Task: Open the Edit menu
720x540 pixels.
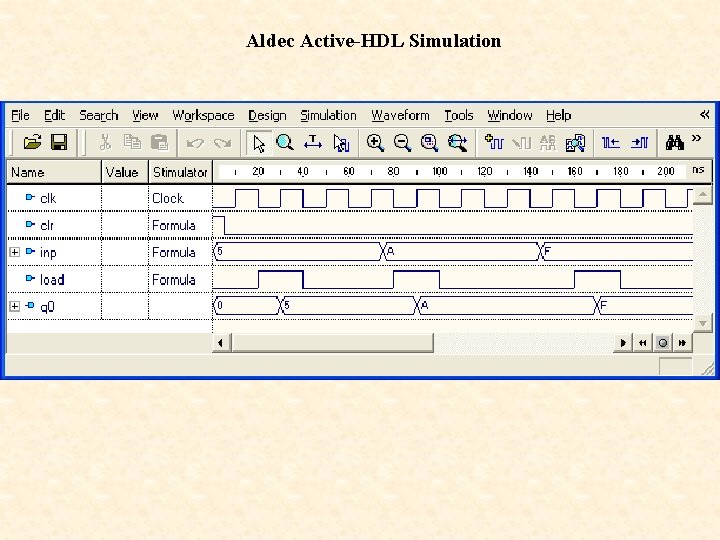Action: tap(54, 115)
